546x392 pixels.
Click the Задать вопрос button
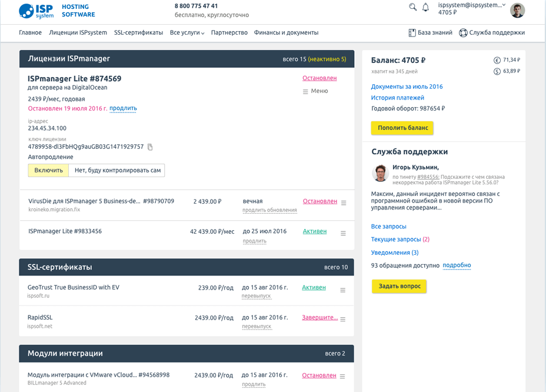(x=399, y=286)
